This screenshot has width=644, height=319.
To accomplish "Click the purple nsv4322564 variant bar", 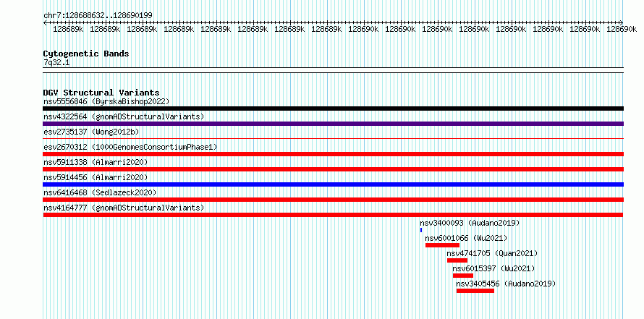I will coord(333,124).
